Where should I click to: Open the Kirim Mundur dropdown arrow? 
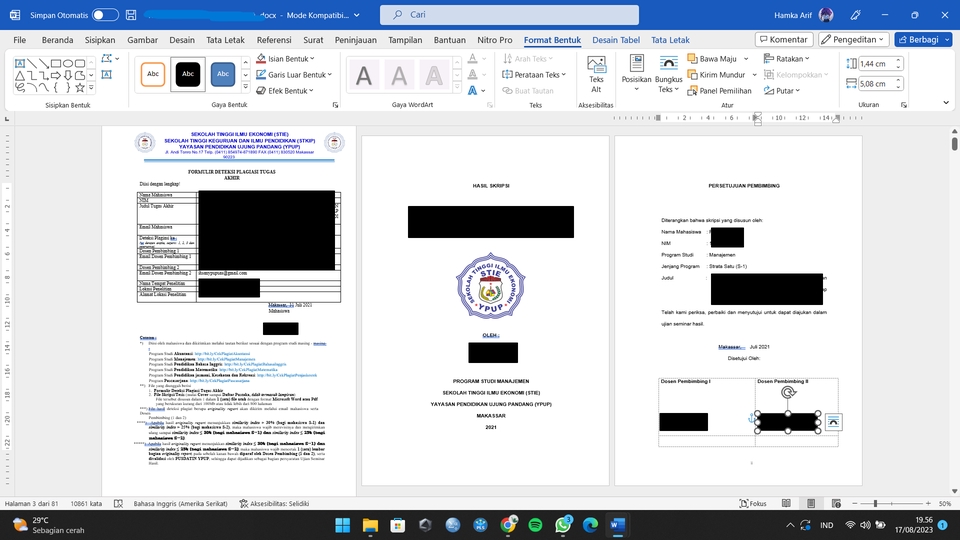tap(754, 75)
